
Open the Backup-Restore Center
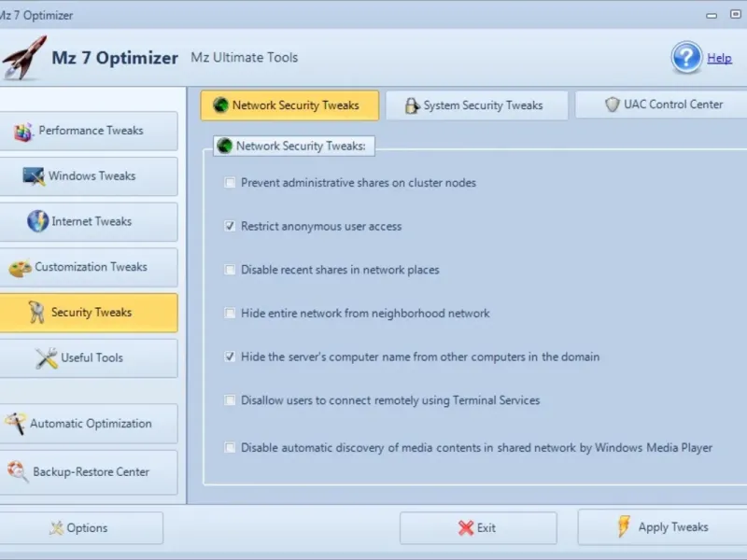pos(89,472)
